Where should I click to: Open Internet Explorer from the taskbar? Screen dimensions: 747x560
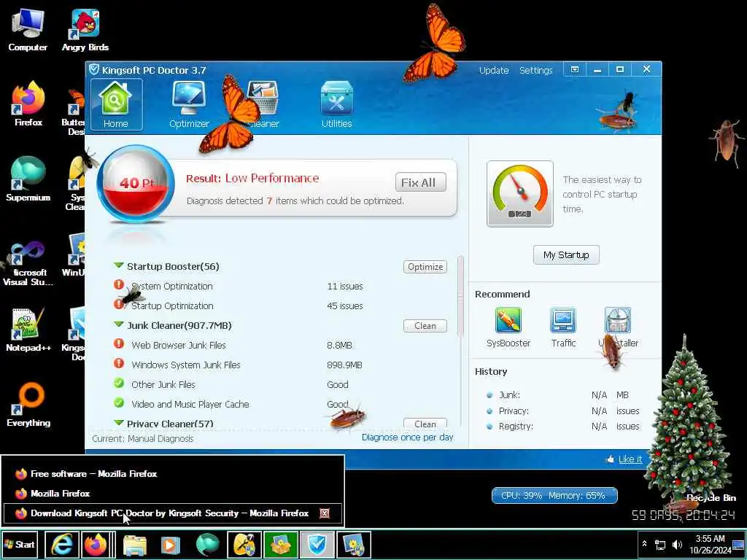click(x=62, y=545)
